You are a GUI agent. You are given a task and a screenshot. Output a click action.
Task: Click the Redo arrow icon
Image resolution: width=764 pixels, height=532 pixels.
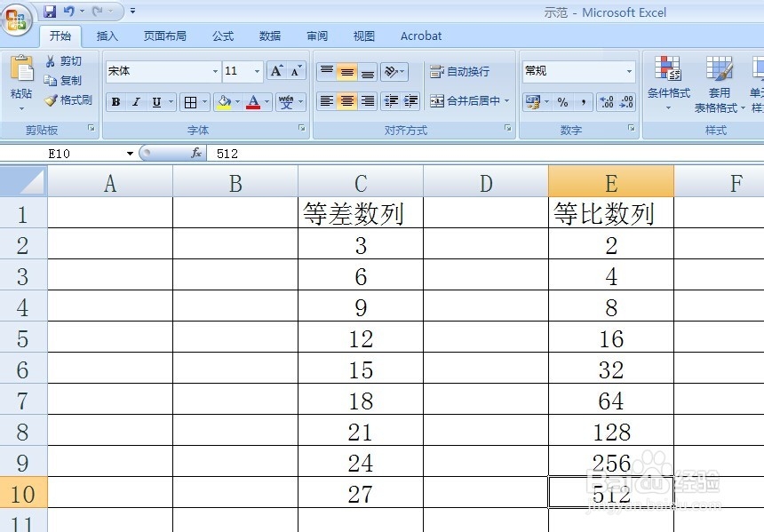[98, 12]
